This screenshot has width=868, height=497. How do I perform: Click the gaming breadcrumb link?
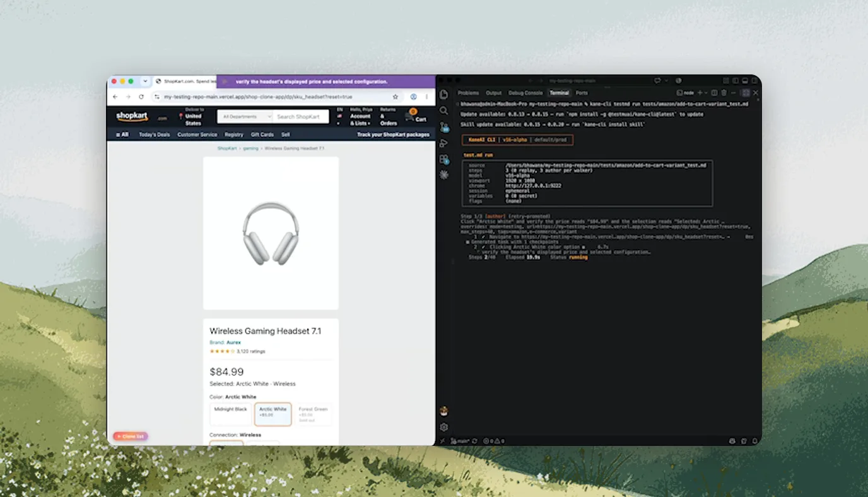coord(251,148)
